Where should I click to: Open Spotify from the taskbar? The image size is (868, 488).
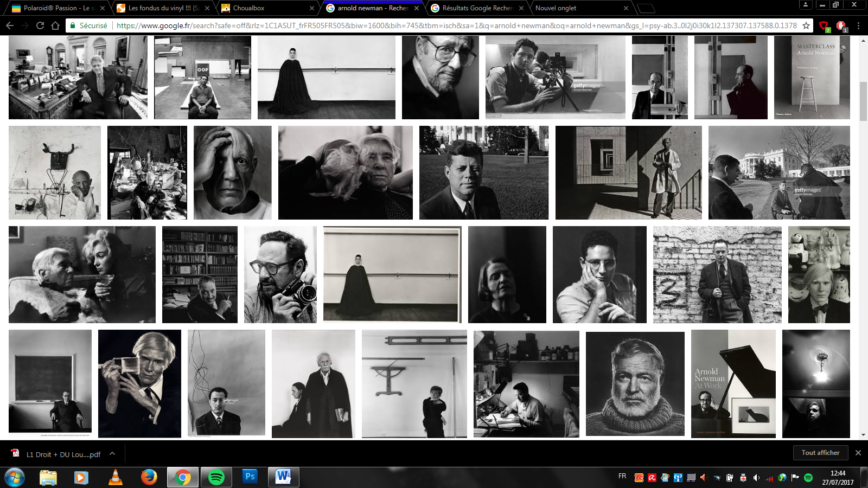click(x=216, y=477)
